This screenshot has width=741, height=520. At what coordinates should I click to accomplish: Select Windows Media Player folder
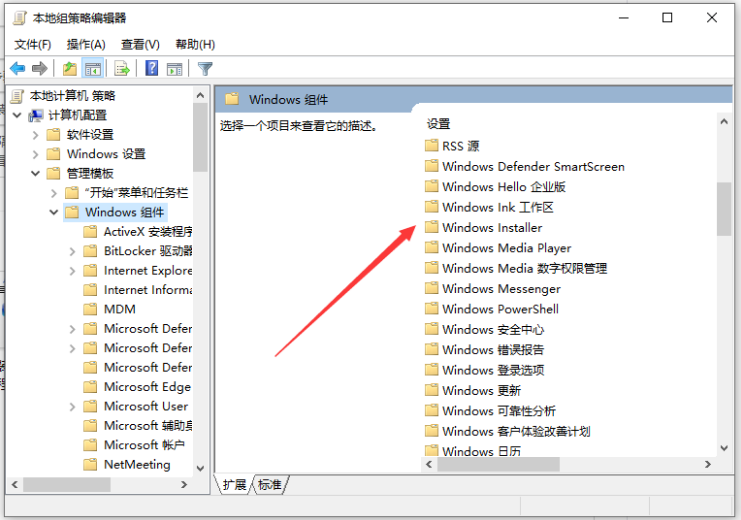(498, 247)
